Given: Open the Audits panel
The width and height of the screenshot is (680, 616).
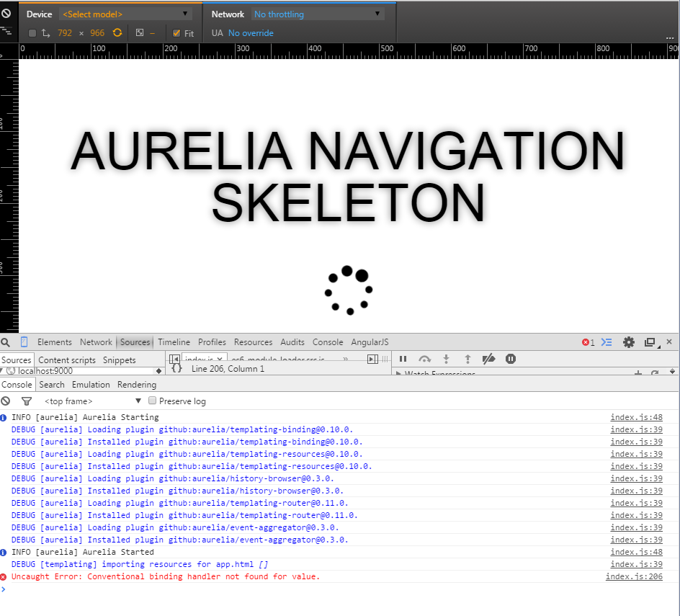Looking at the screenshot, I should tap(292, 342).
